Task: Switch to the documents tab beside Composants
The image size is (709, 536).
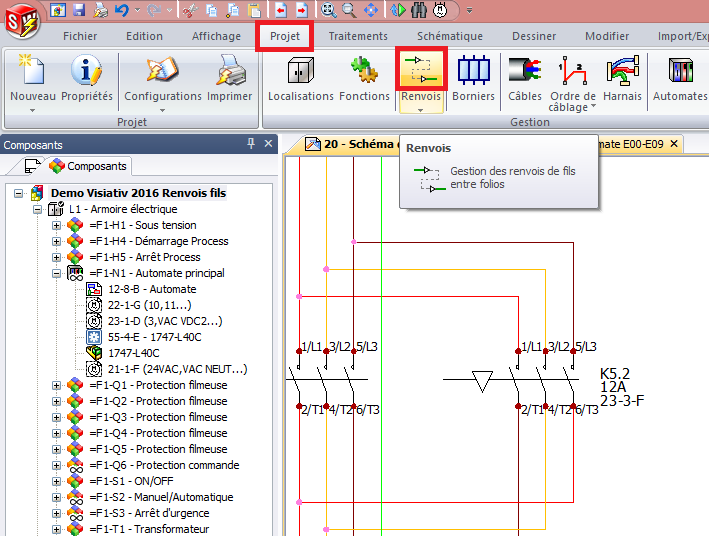Action: click(31, 166)
